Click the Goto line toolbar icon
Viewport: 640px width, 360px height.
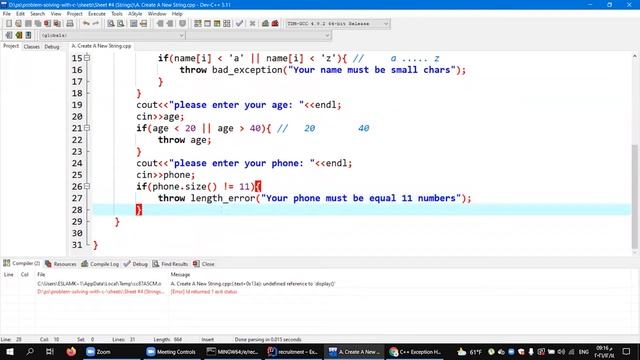[x=143, y=24]
